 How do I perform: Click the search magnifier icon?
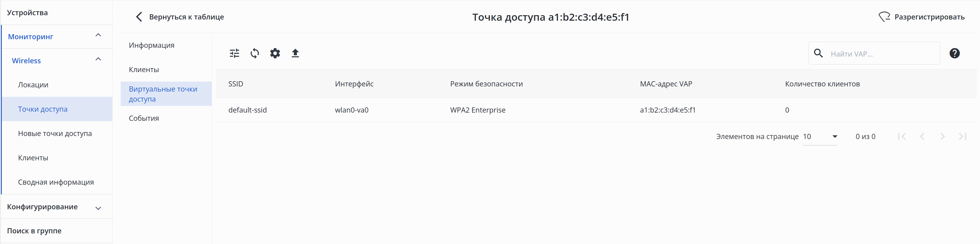coord(818,54)
